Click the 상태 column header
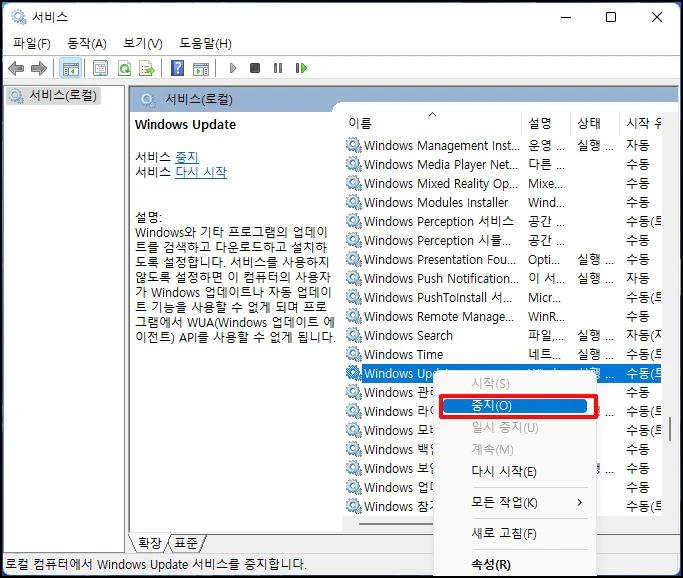 click(594, 123)
